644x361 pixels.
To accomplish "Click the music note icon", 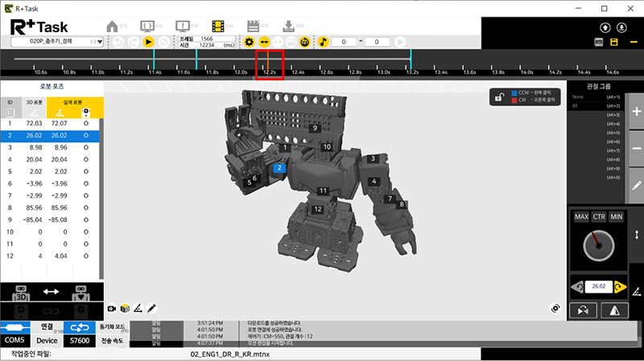I will click(x=324, y=41).
